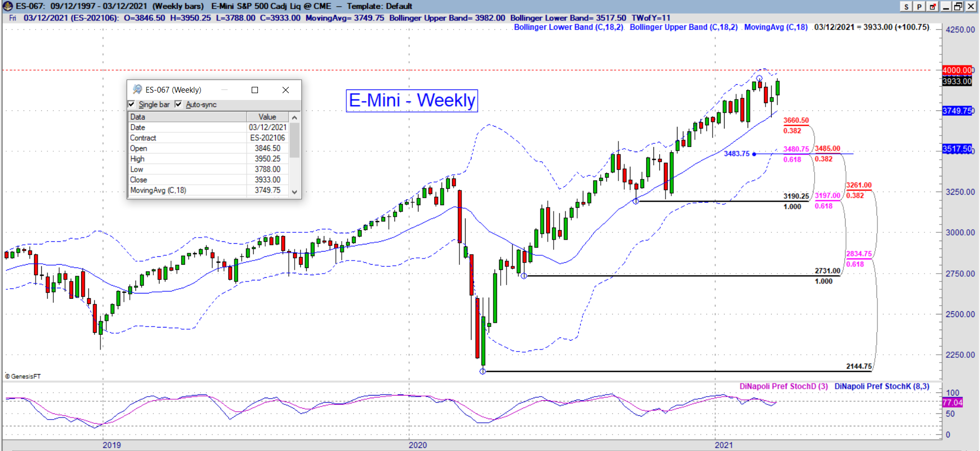Click the 2731.00 black level label
The image size is (980, 451).
click(x=827, y=271)
